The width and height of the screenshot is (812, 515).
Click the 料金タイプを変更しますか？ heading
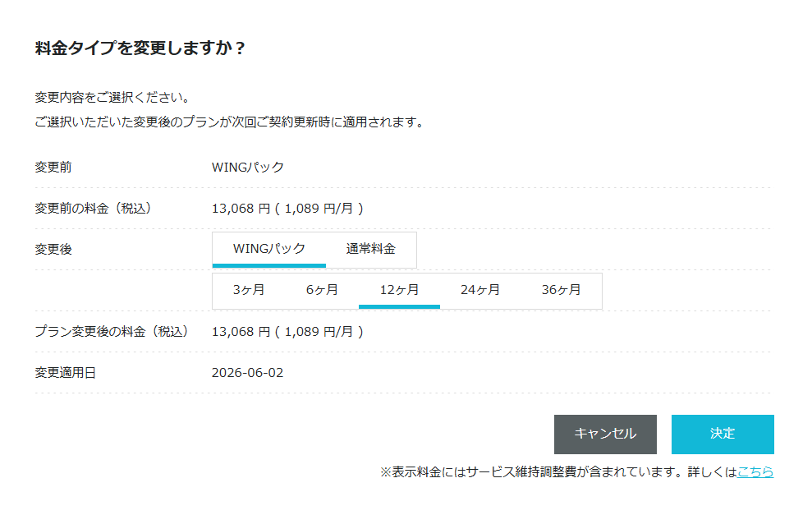click(140, 48)
